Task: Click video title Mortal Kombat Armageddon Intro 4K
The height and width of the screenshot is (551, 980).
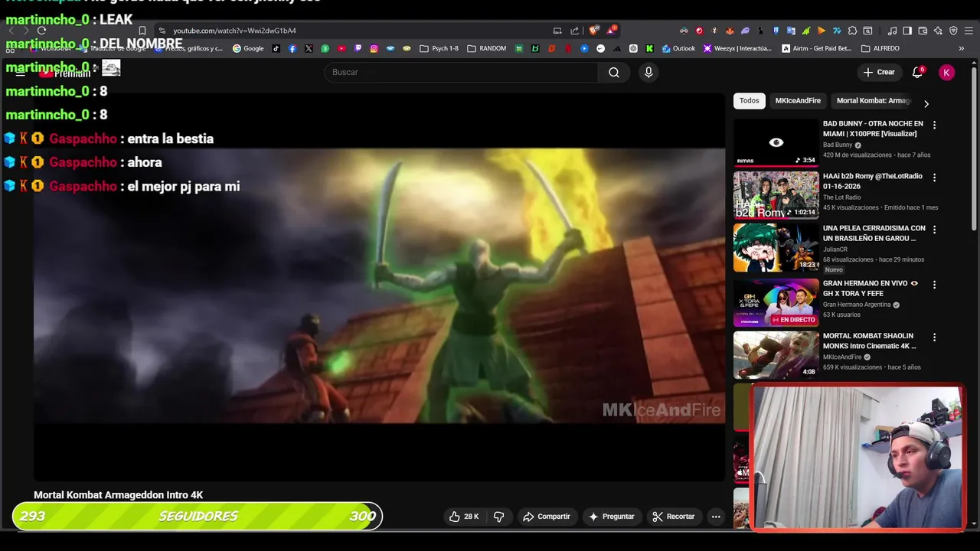Action: pyautogui.click(x=118, y=495)
